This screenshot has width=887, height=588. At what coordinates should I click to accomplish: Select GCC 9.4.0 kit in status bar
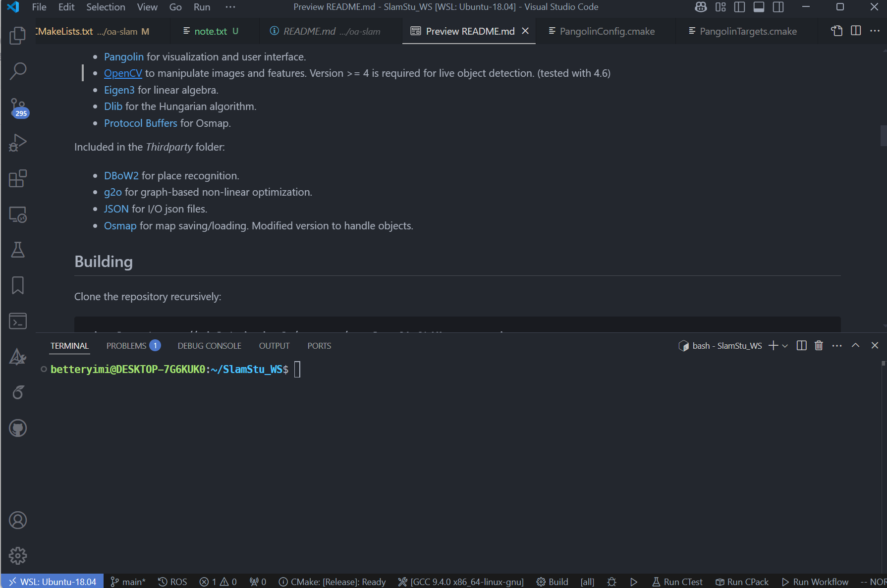click(x=461, y=582)
